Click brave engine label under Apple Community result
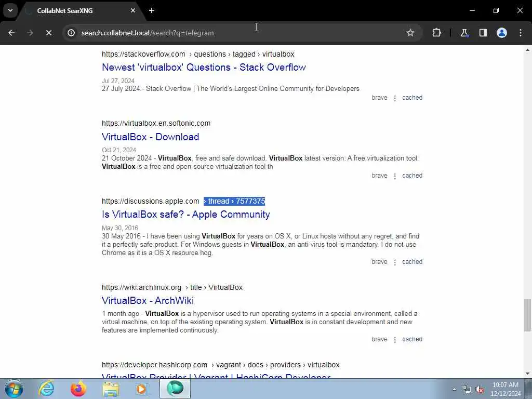Viewport: 532px width, 399px height. (x=379, y=262)
